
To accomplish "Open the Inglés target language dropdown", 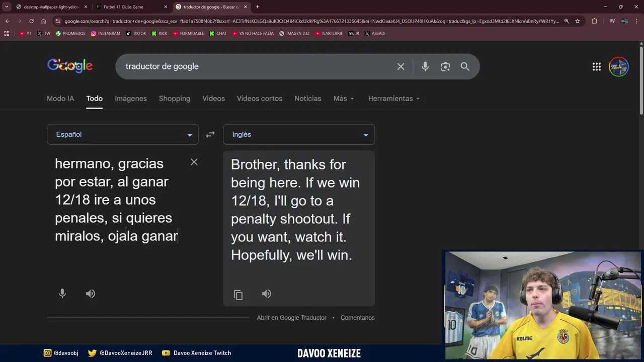I will point(299,134).
